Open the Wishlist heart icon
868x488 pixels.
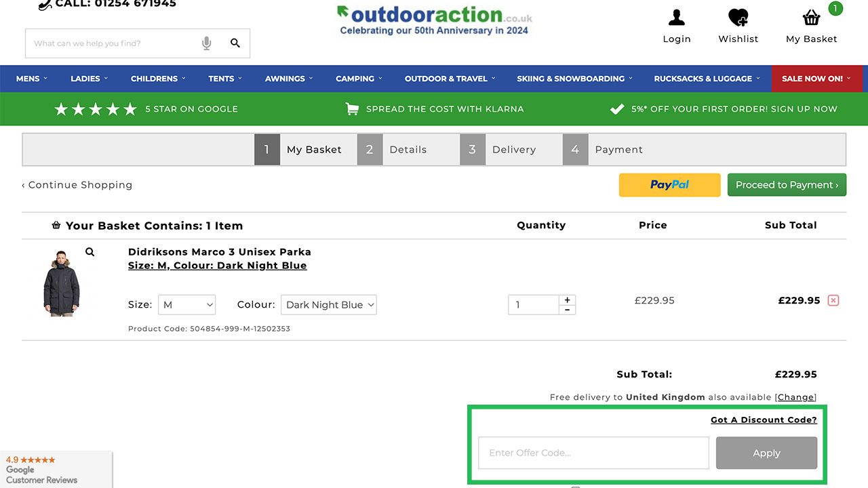[738, 18]
